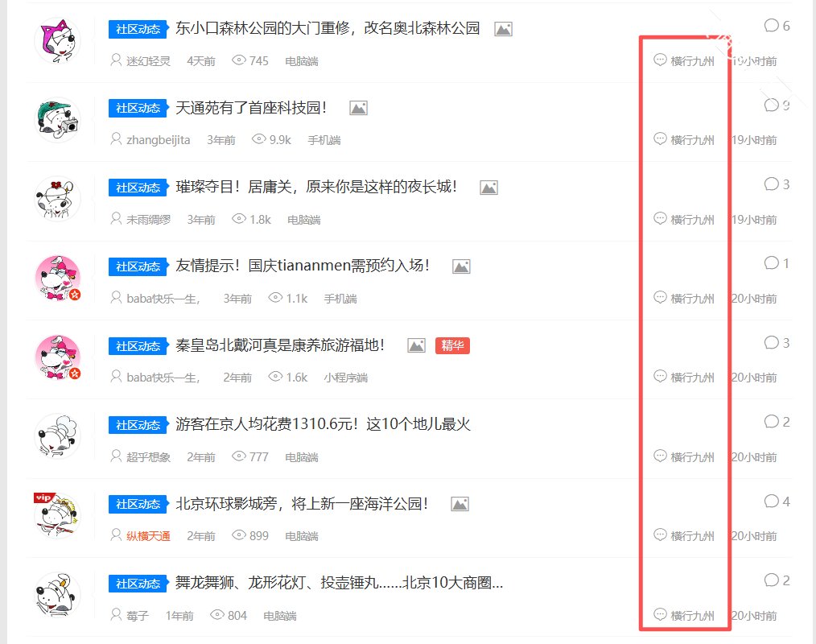Open the 东小口森林公园 post title
The width and height of the screenshot is (816, 644).
[328, 29]
